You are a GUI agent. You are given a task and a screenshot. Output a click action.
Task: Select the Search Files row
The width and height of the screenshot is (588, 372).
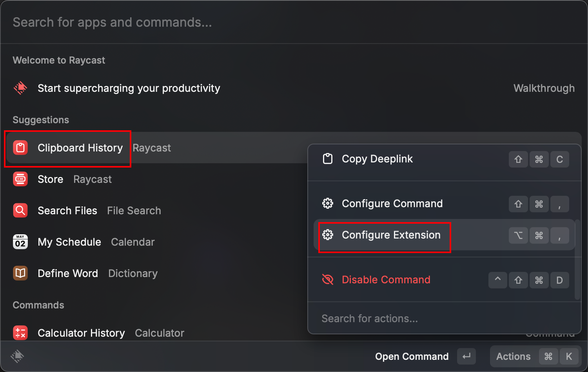coord(157,210)
